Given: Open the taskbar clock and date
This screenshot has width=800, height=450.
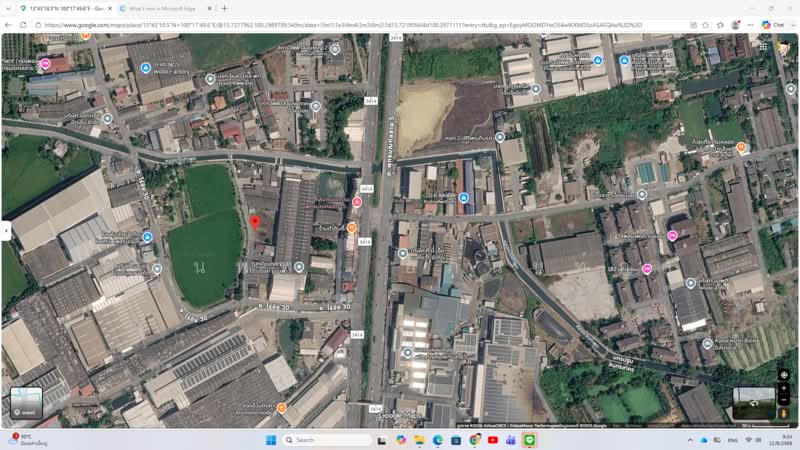Looking at the screenshot, I should [781, 440].
